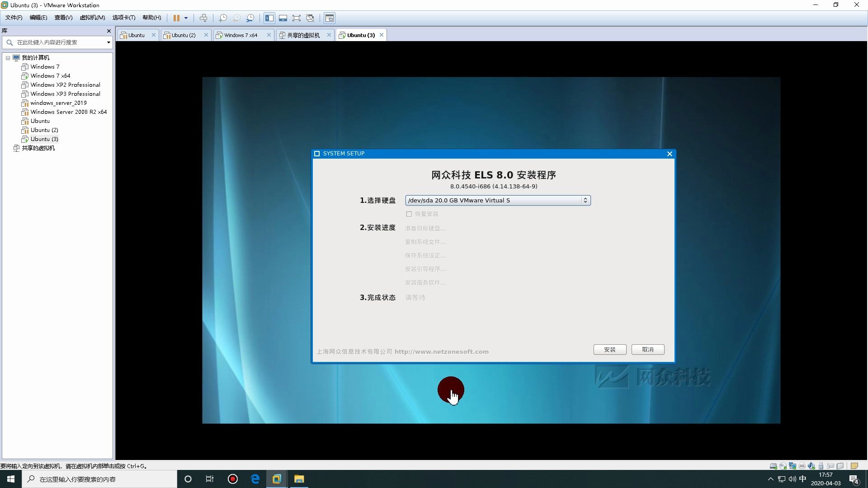Image resolution: width=868 pixels, height=488 pixels.
Task: Select Windows 7 x64 in the library
Action: click(50, 76)
